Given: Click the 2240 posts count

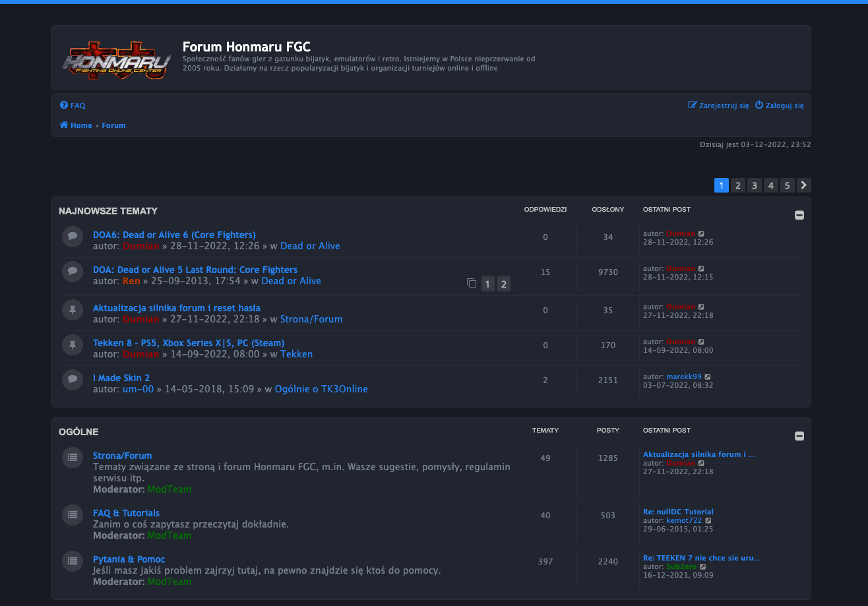Looking at the screenshot, I should pyautogui.click(x=608, y=562).
